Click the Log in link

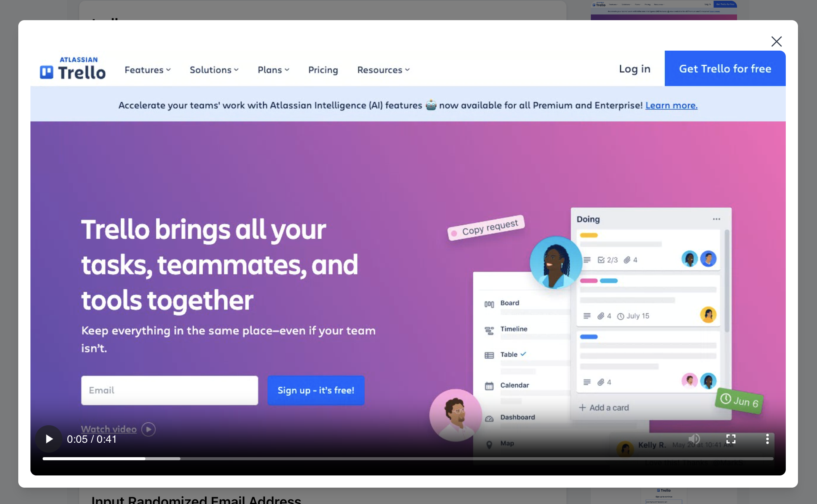click(635, 69)
